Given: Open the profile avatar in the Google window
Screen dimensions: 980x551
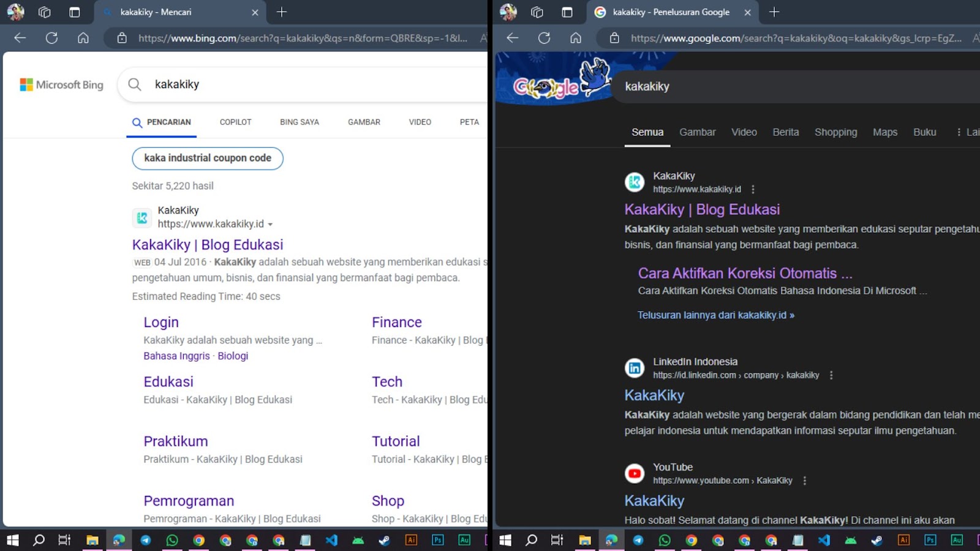Looking at the screenshot, I should pos(508,12).
